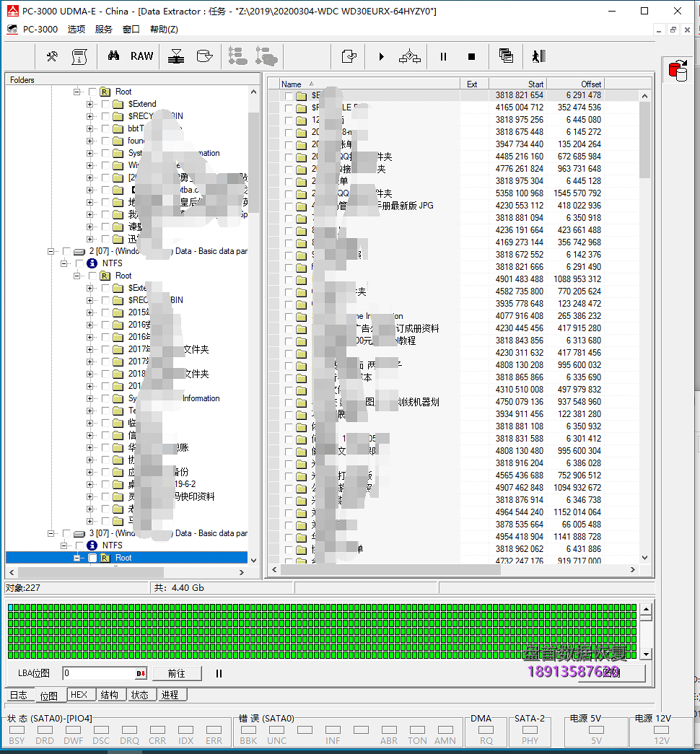The height and width of the screenshot is (754, 700).
Task: Click the red database copy icon
Action: (678, 71)
